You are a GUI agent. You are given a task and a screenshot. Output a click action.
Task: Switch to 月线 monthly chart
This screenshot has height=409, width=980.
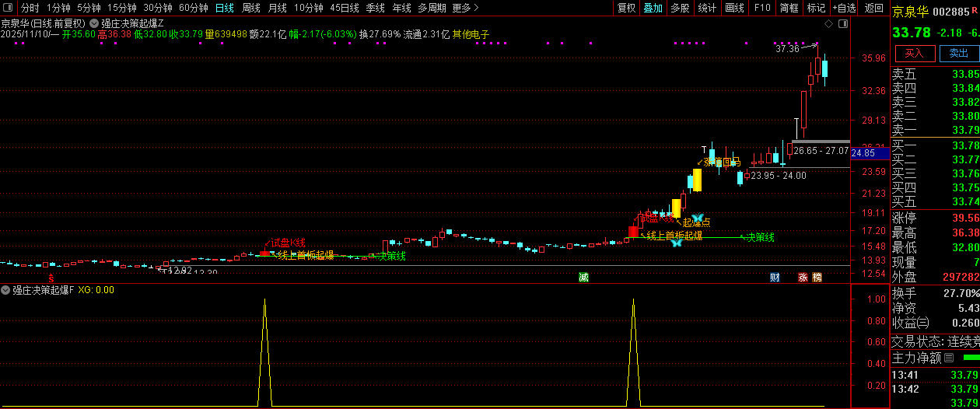(x=277, y=8)
